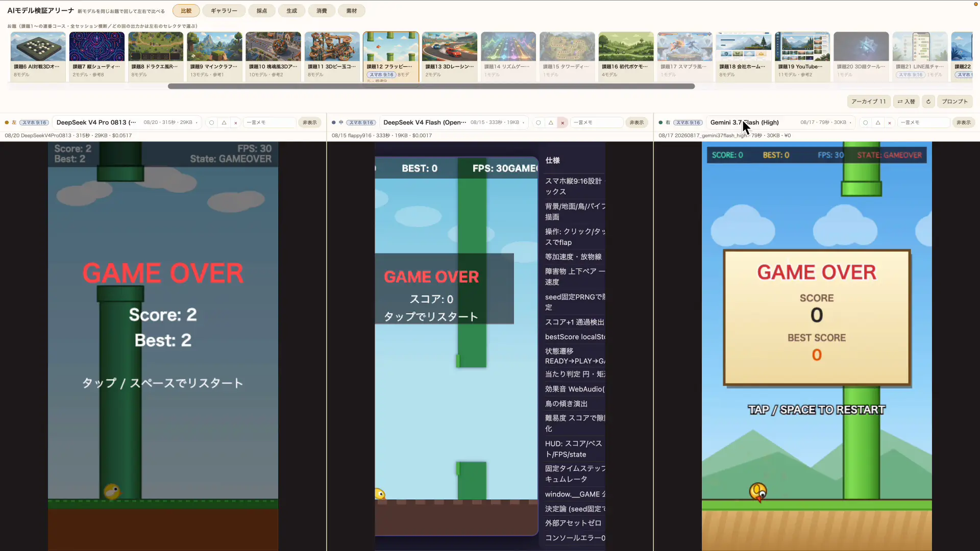Toggle middle panel's cross rating
Image resolution: width=980 pixels, height=551 pixels.
pos(562,122)
